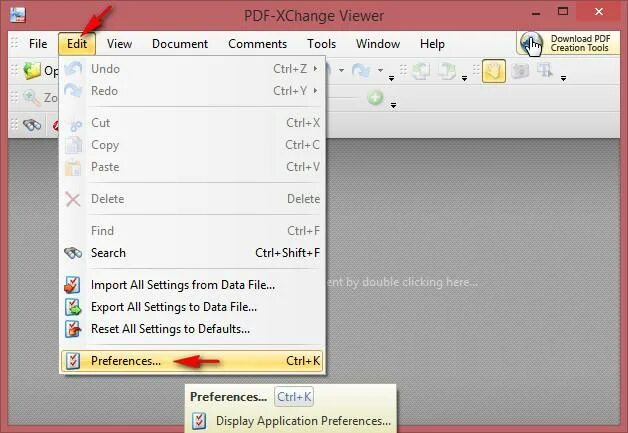Open toolbar options after page navigation icons
The image size is (628, 433).
[x=464, y=79]
